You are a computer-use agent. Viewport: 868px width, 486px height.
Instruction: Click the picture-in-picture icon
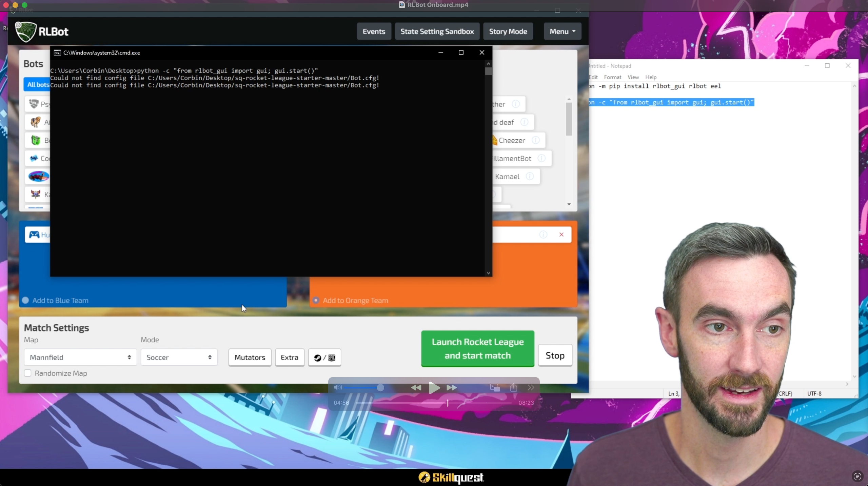[495, 388]
